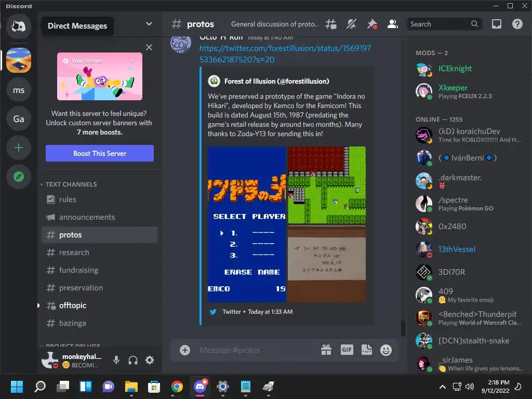Click member /spectre
Viewport: 532px width, 399px height.
click(469, 204)
